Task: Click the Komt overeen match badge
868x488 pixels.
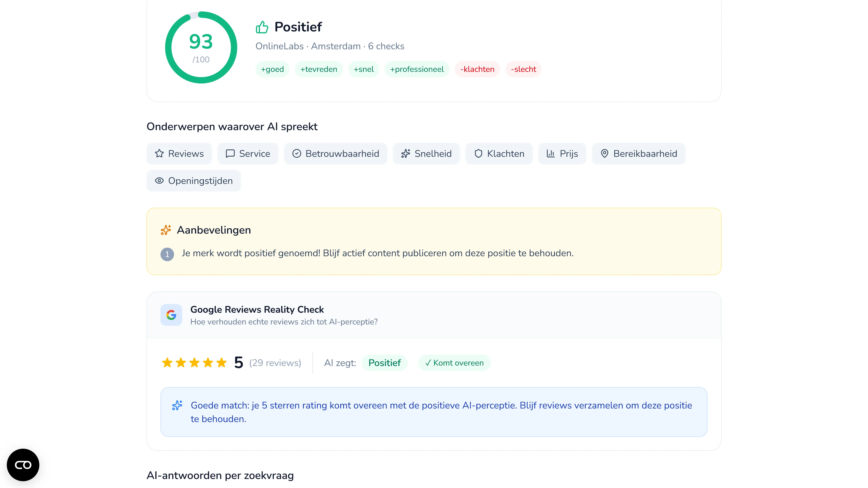Action: (454, 363)
